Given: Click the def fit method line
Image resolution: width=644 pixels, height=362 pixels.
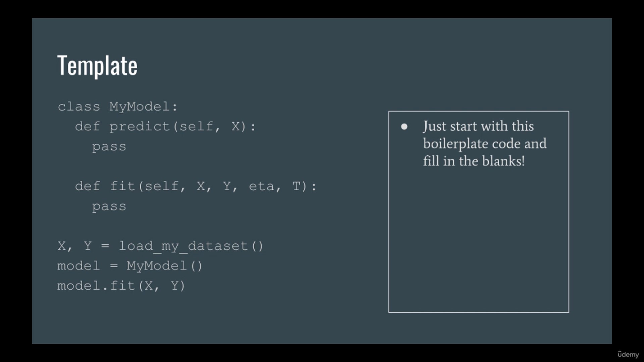Looking at the screenshot, I should (x=196, y=186).
